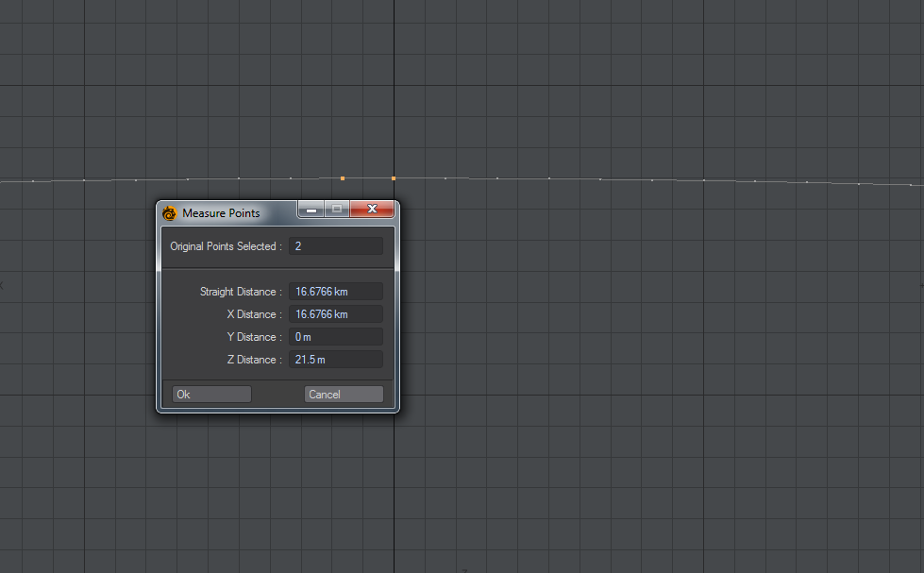Select the X Distance value field

[335, 314]
